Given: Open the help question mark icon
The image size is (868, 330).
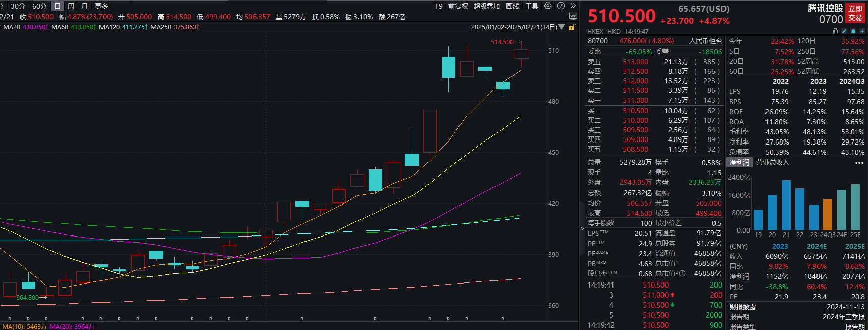Looking at the screenshot, I should [560, 6].
